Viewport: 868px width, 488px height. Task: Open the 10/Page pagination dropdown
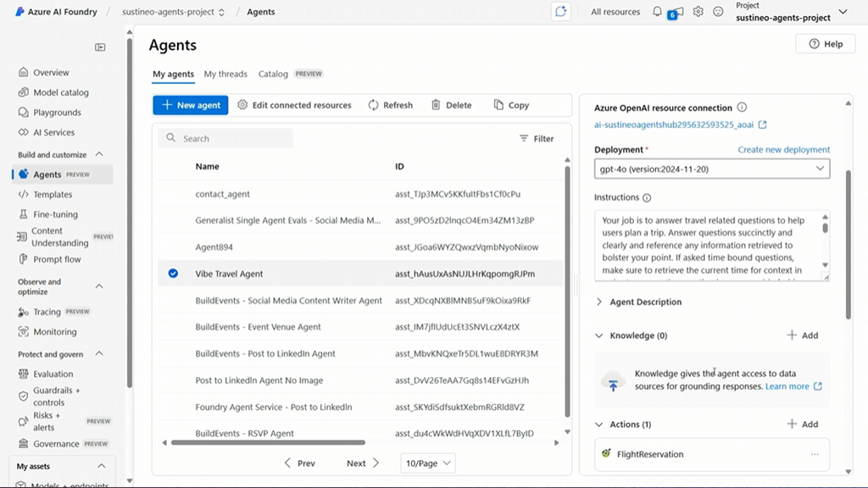click(x=429, y=463)
